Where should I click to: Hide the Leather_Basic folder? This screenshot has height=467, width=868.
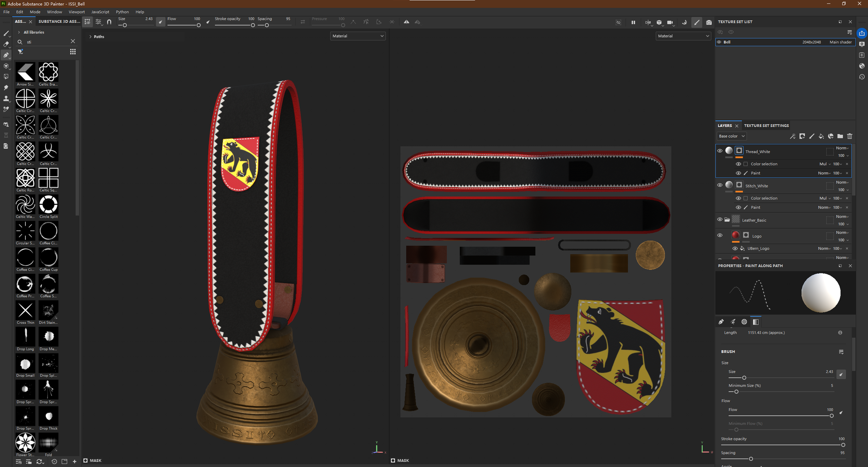click(720, 220)
